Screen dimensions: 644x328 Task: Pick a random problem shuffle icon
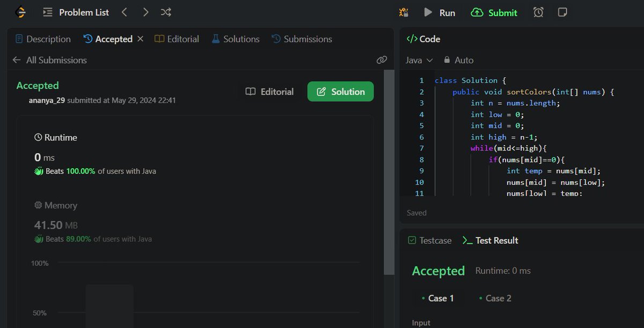[x=166, y=12]
